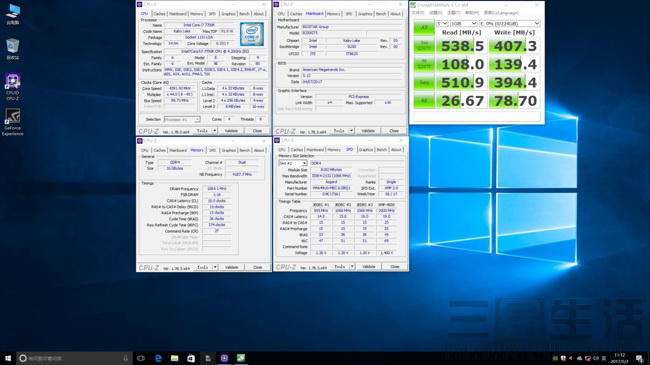The width and height of the screenshot is (650, 365).
Task: Launch the CPUID CPU-Z desktop shortcut
Action: 12,87
